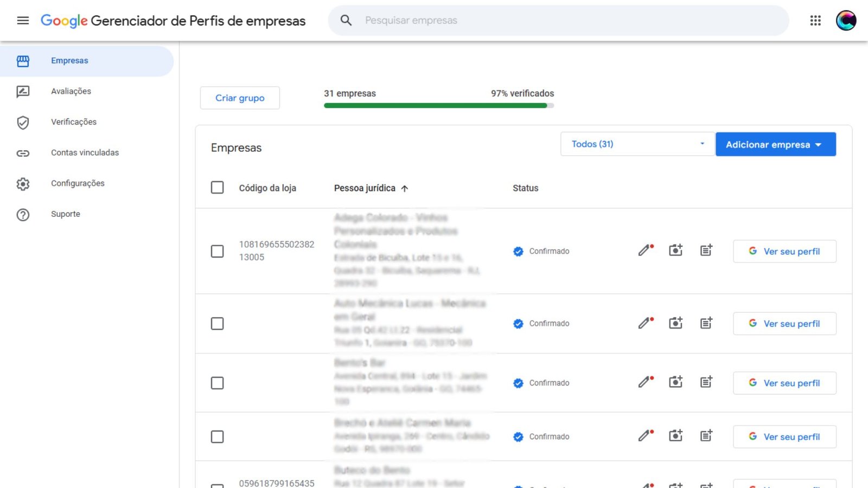Check the third business row checkbox
Image resolution: width=868 pixels, height=488 pixels.
pyautogui.click(x=217, y=383)
